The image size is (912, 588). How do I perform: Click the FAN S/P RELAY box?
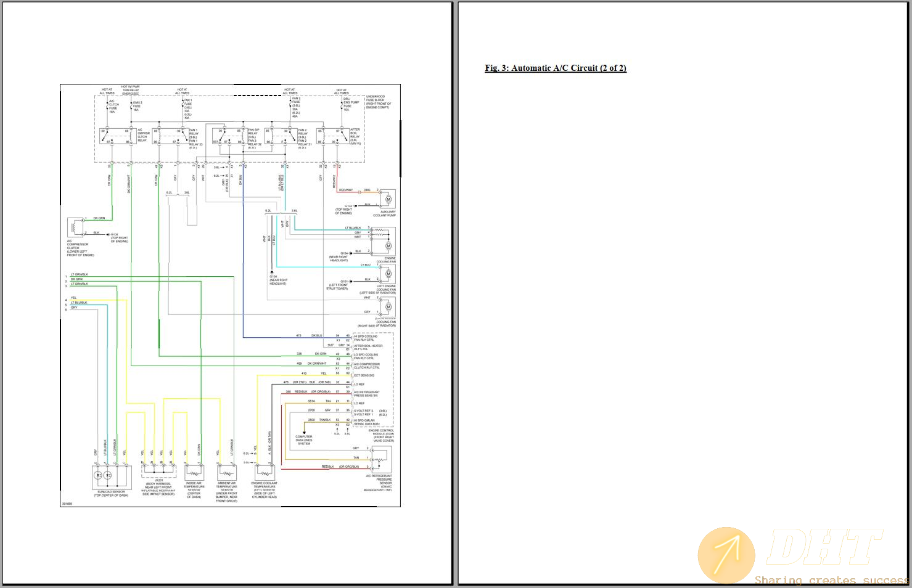click(x=229, y=136)
